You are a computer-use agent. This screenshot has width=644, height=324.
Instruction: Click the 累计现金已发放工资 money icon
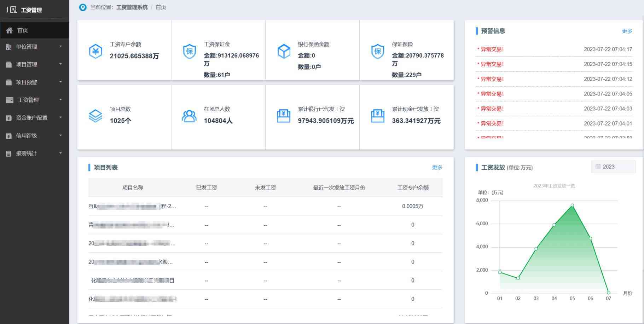(378, 116)
